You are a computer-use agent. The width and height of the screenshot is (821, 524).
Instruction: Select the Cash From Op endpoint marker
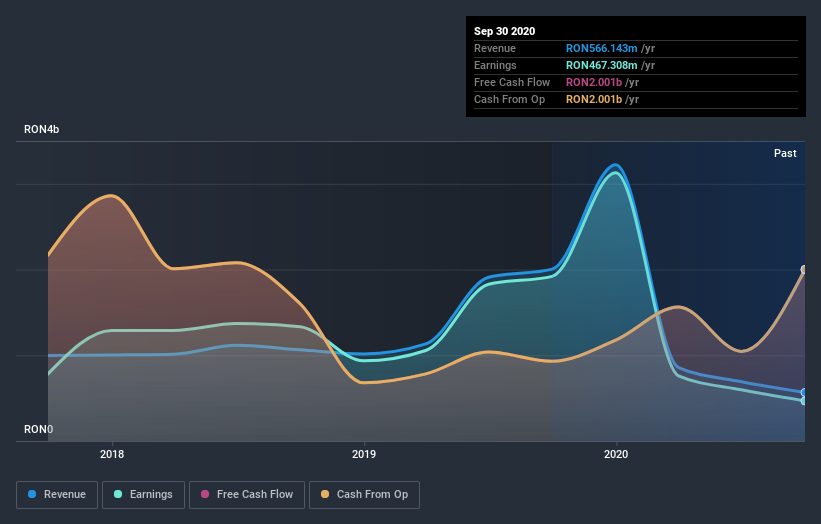coord(804,270)
